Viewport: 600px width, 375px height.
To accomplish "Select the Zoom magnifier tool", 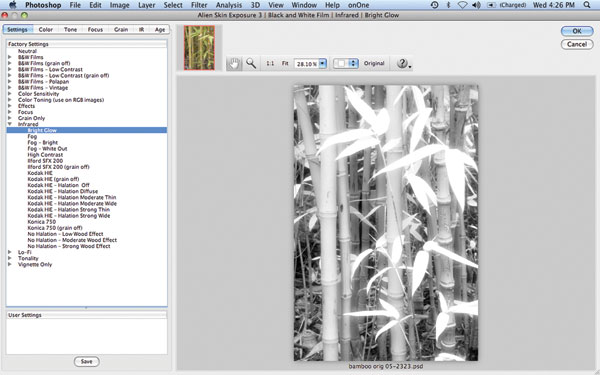I will [x=251, y=63].
